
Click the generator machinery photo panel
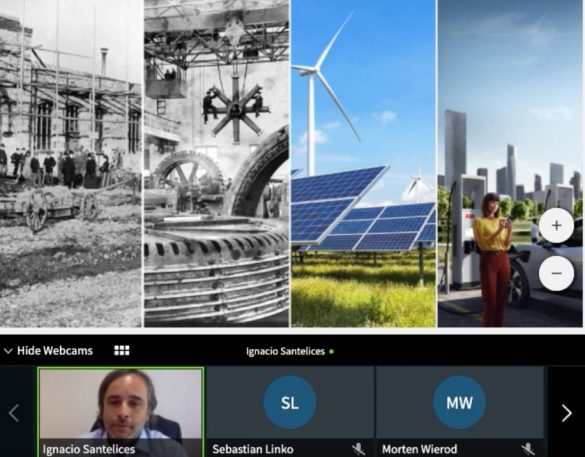(x=216, y=163)
